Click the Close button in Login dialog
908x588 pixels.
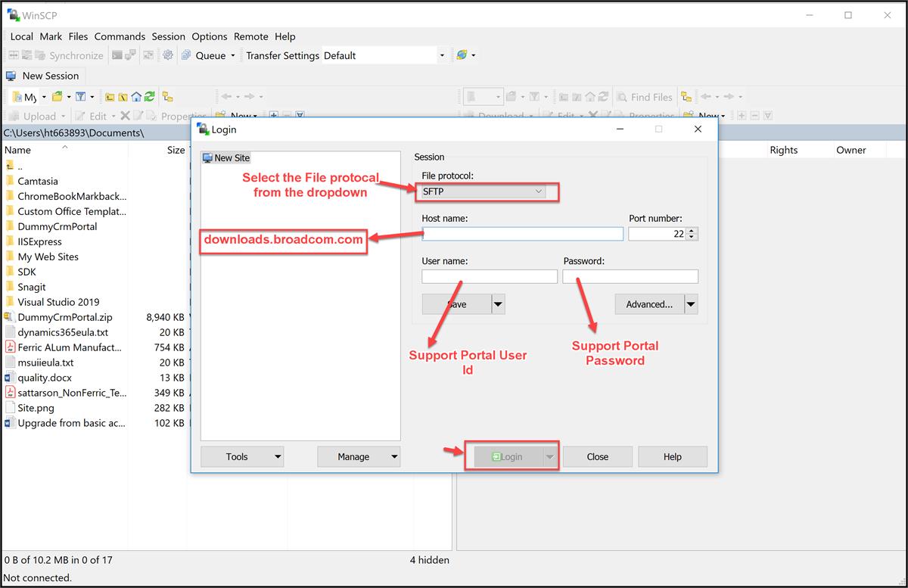pyautogui.click(x=598, y=456)
